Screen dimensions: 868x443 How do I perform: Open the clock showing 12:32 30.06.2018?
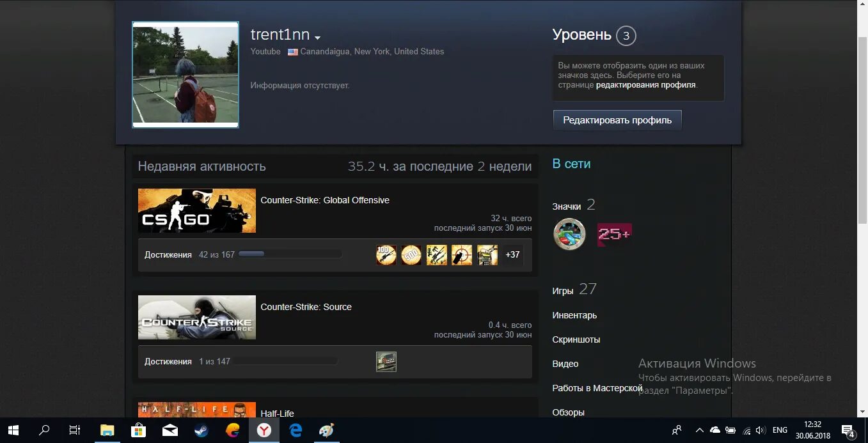click(812, 430)
